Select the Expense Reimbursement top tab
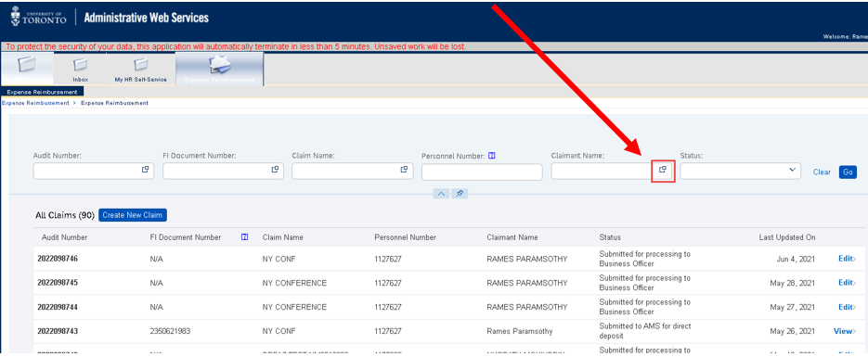This screenshot has height=357, width=868. pyautogui.click(x=220, y=69)
